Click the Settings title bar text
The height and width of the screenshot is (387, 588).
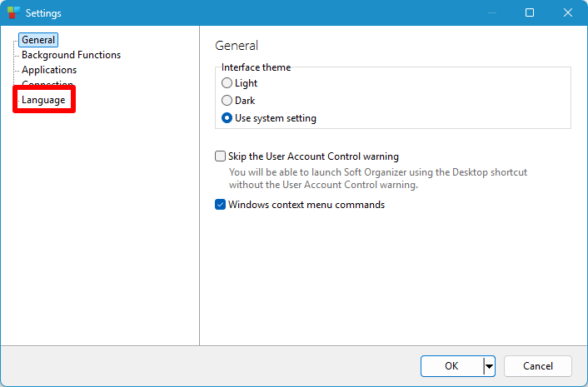[x=43, y=13]
